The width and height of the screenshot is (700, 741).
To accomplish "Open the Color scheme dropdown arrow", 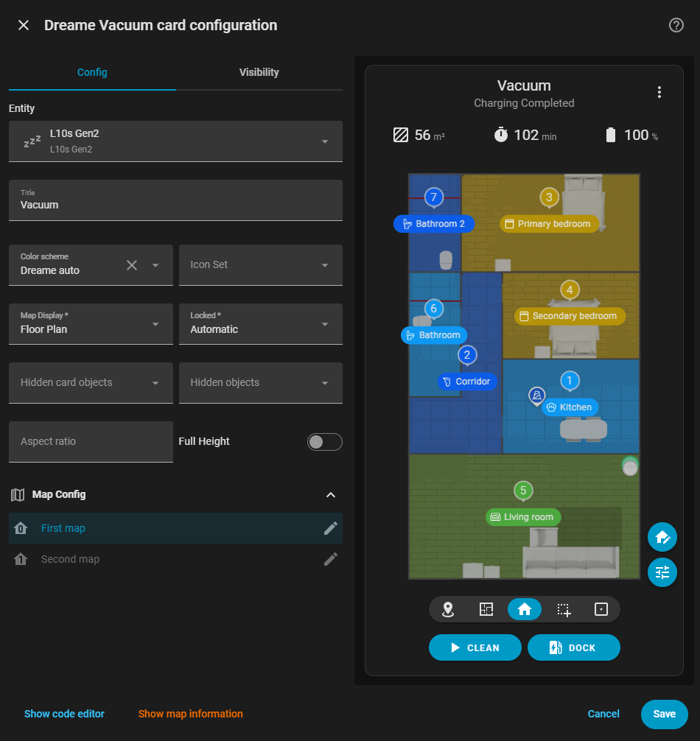I will 155,265.
